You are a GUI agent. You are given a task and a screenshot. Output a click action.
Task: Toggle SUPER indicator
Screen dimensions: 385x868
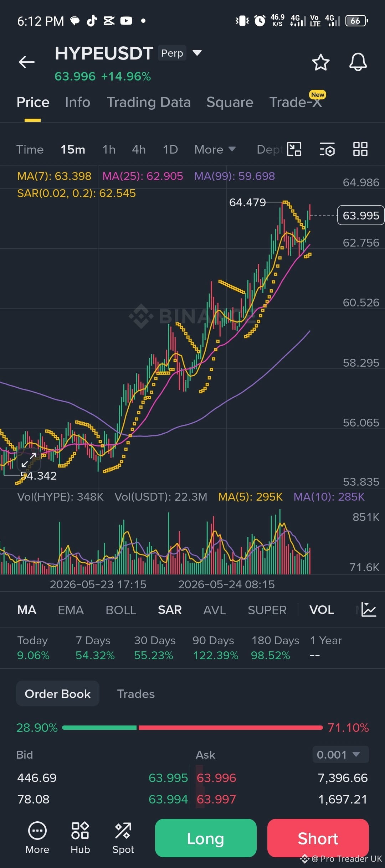(267, 610)
